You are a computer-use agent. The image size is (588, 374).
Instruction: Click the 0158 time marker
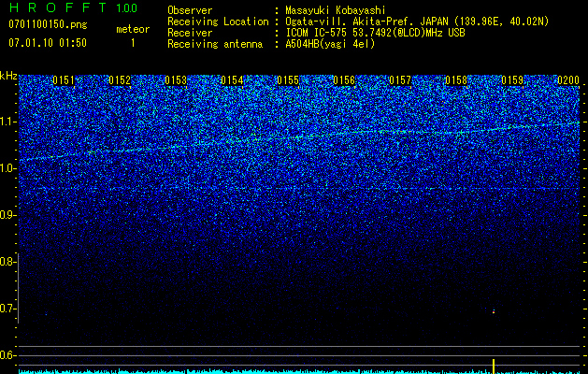456,80
